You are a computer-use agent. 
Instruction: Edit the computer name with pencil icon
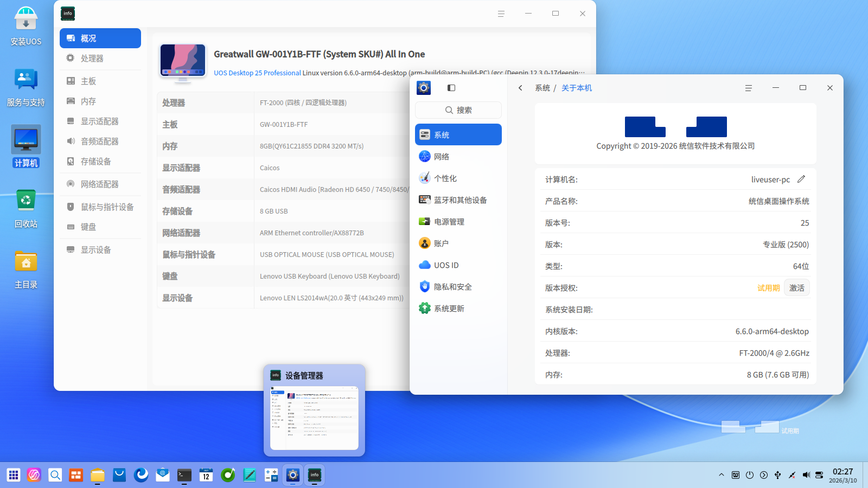point(801,179)
